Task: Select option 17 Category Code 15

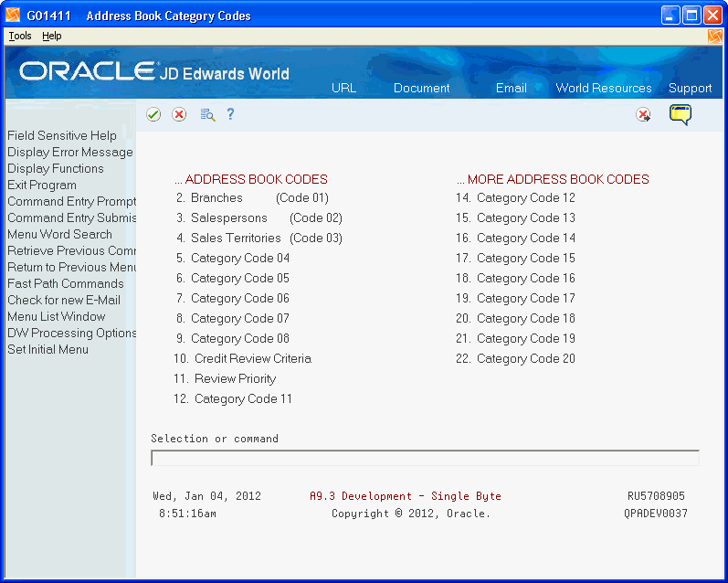Action: click(515, 258)
